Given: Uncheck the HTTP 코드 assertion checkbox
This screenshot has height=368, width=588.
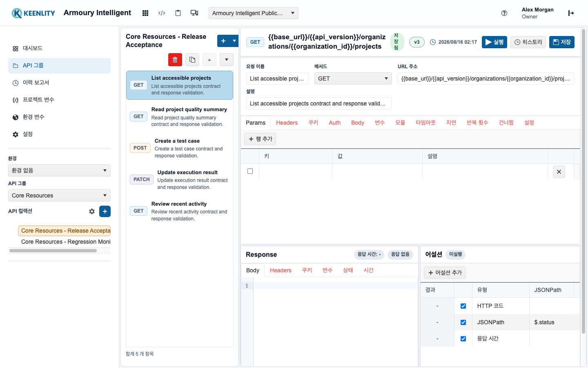Looking at the screenshot, I should click(x=463, y=306).
